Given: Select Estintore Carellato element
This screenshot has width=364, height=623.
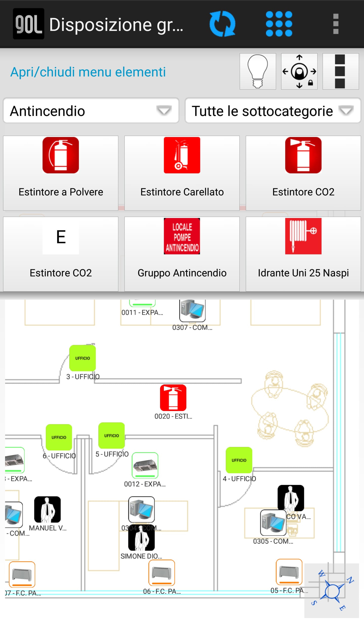Looking at the screenshot, I should tap(182, 173).
